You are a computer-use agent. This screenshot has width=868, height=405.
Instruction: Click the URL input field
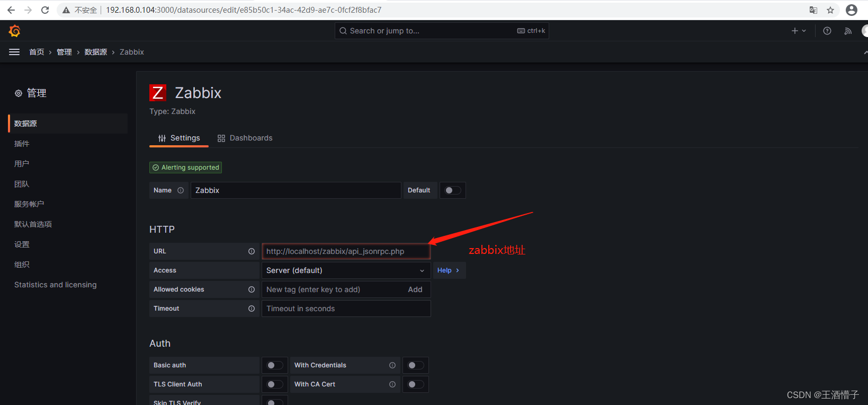(346, 251)
